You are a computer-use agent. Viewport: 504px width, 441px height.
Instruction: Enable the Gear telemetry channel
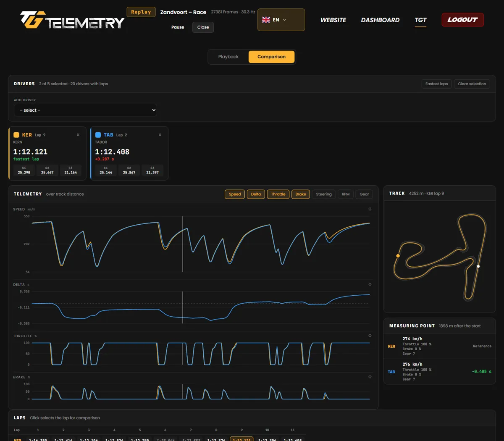point(364,194)
